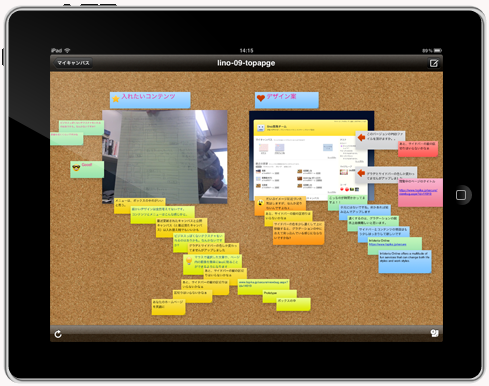Open the URL on the yellow-green sticky

click(x=263, y=284)
